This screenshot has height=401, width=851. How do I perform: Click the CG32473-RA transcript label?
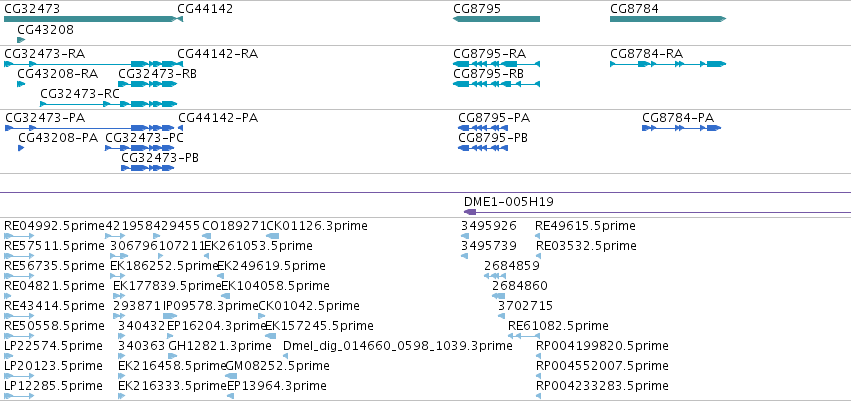(x=45, y=54)
